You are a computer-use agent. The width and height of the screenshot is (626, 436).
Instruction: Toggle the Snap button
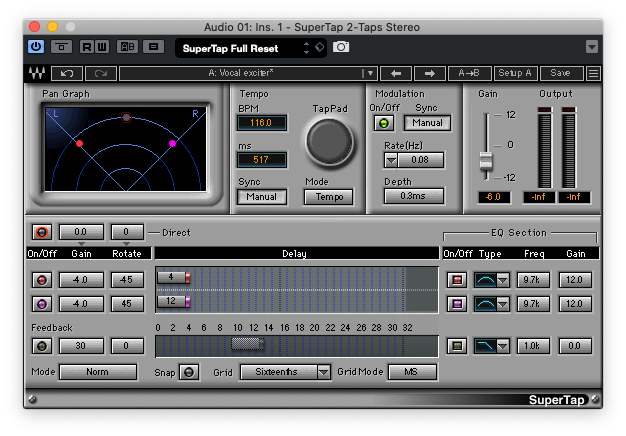click(189, 372)
